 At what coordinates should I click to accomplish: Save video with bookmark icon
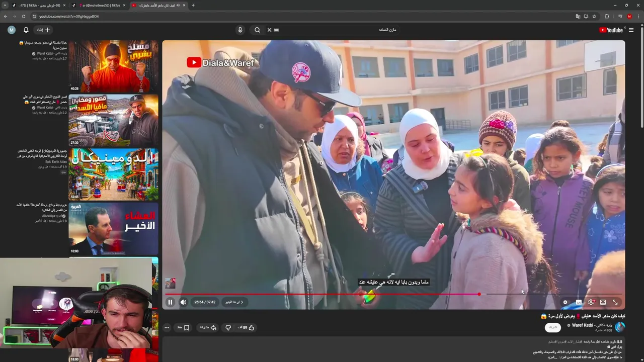[183, 327]
